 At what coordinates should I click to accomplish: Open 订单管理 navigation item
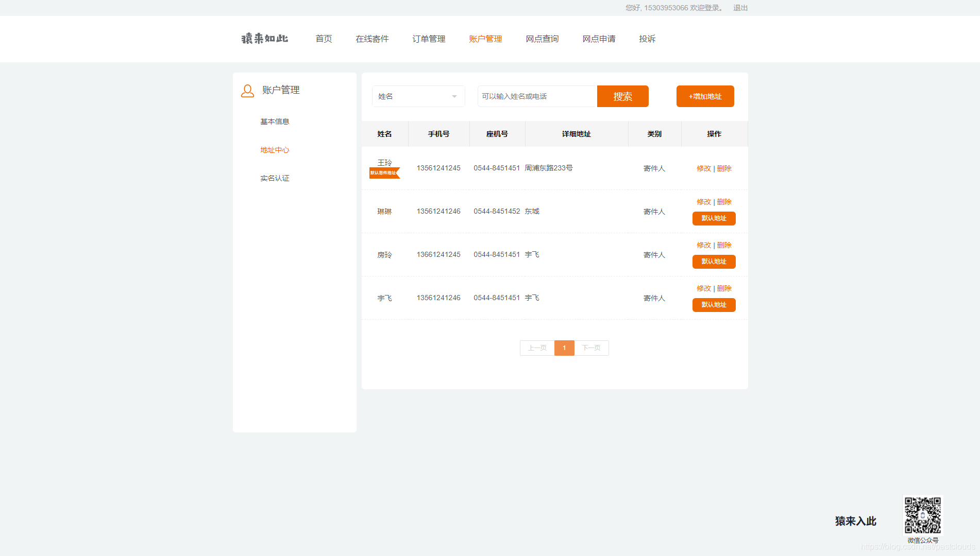click(429, 39)
